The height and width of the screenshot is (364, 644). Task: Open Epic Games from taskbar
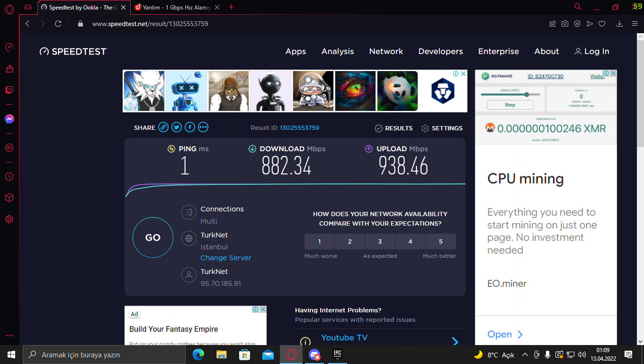[337, 355]
